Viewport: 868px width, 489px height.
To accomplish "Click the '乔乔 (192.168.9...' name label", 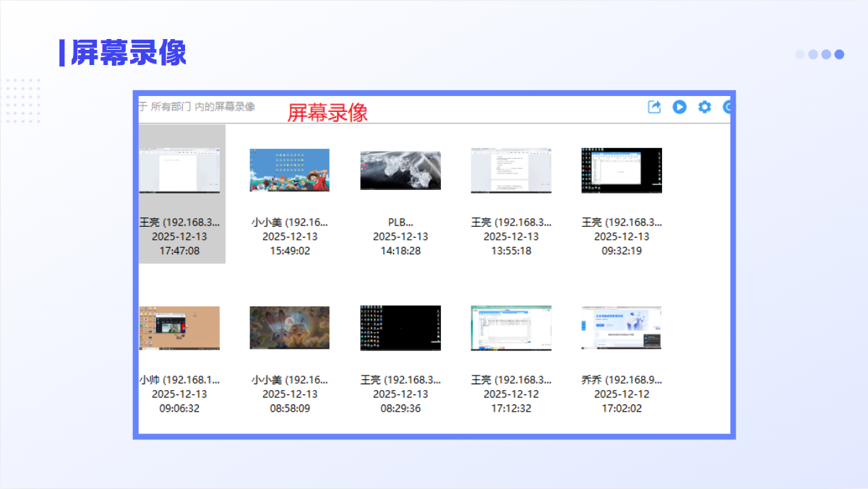I will pyautogui.click(x=622, y=380).
